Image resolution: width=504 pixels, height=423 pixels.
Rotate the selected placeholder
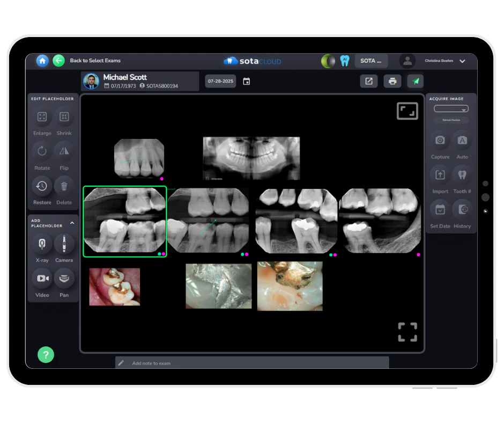pyautogui.click(x=42, y=151)
